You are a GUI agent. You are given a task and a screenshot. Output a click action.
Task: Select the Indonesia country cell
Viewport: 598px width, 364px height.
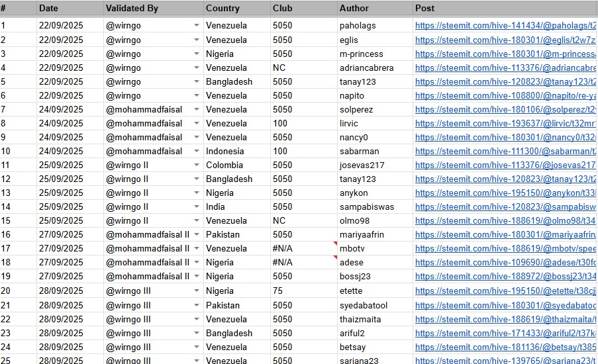tap(237, 152)
